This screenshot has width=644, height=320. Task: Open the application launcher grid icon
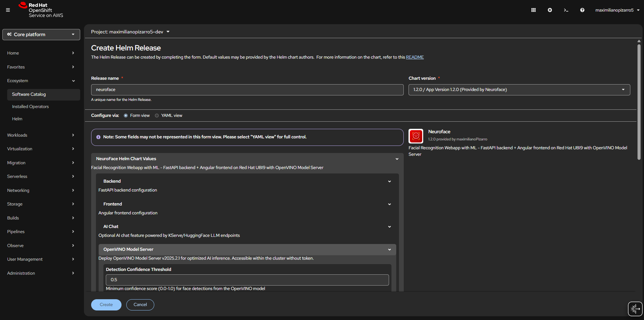click(533, 10)
